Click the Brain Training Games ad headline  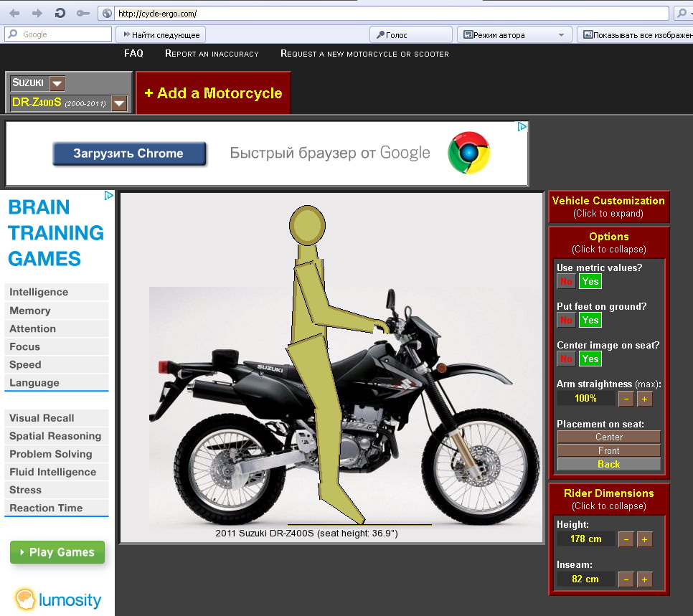[x=56, y=233]
